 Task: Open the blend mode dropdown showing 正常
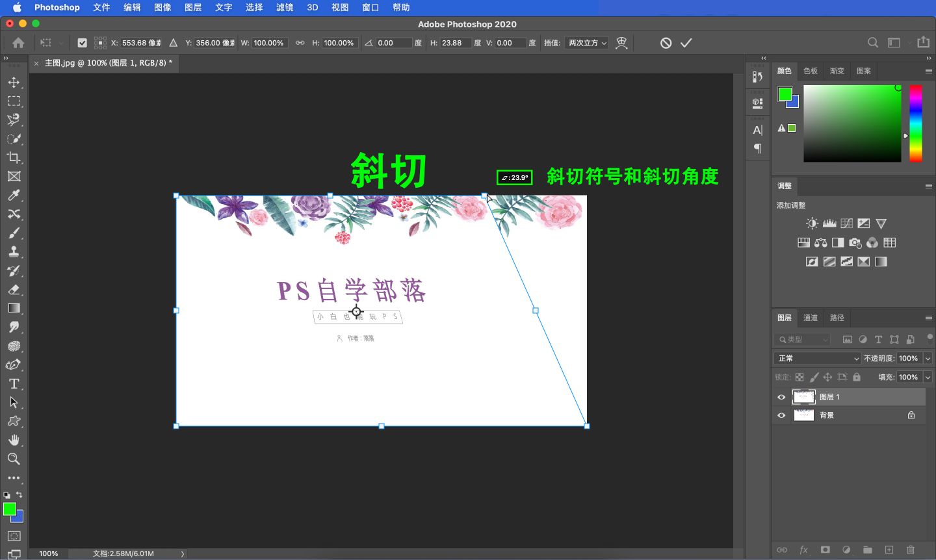pyautogui.click(x=816, y=358)
